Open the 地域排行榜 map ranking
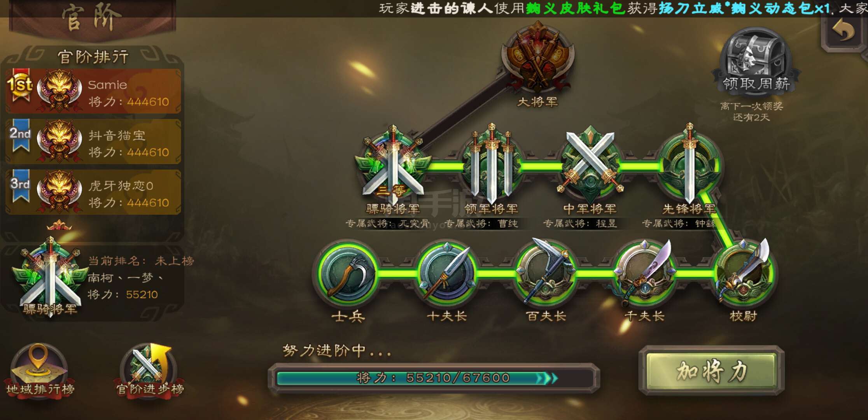Image resolution: width=868 pixels, height=420 pixels. point(40,370)
